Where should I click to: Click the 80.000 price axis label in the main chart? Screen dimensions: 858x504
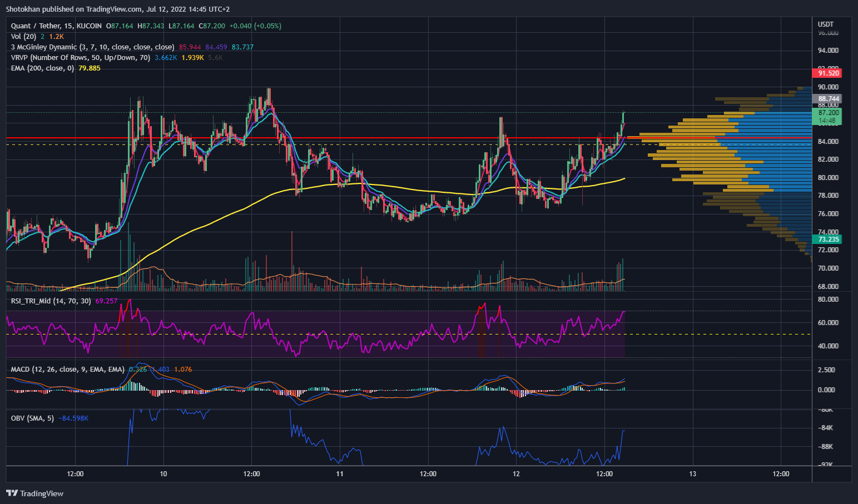point(829,178)
